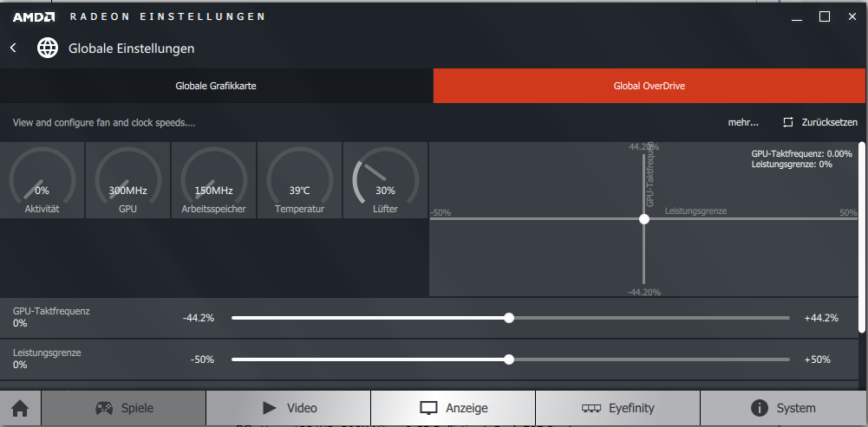
Task: Click the Arbeitsspeicher 150MHz gauge
Action: 213,180
